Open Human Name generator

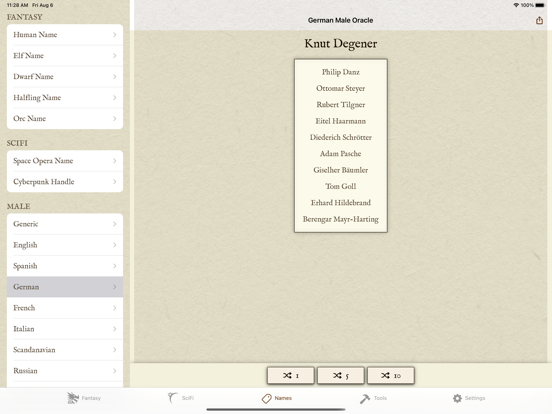click(65, 34)
